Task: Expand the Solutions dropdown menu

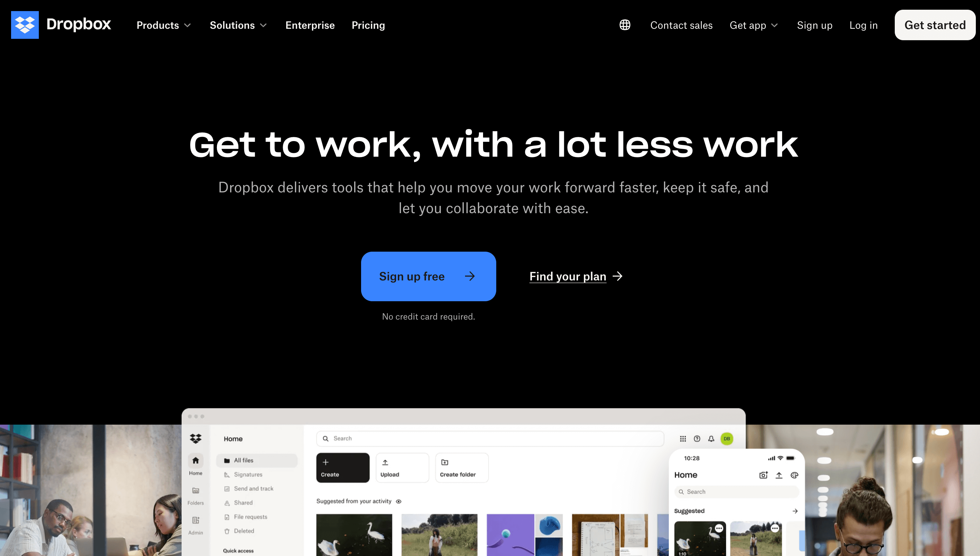Action: pyautogui.click(x=238, y=25)
